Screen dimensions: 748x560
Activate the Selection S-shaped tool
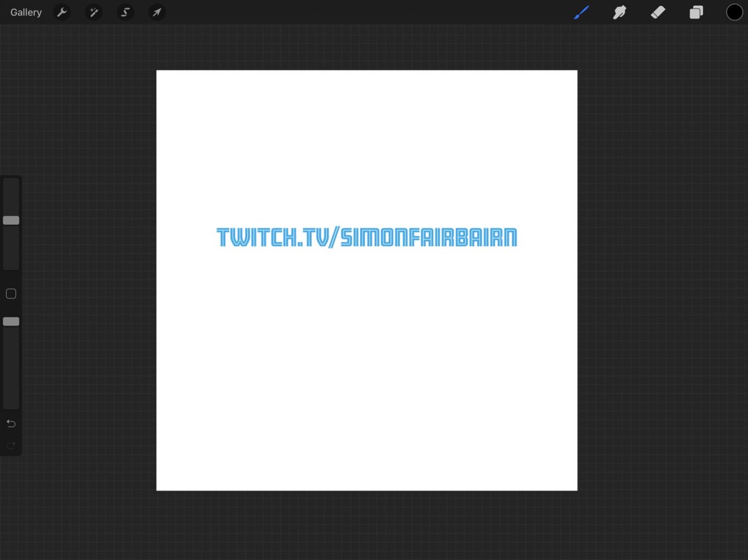[125, 12]
